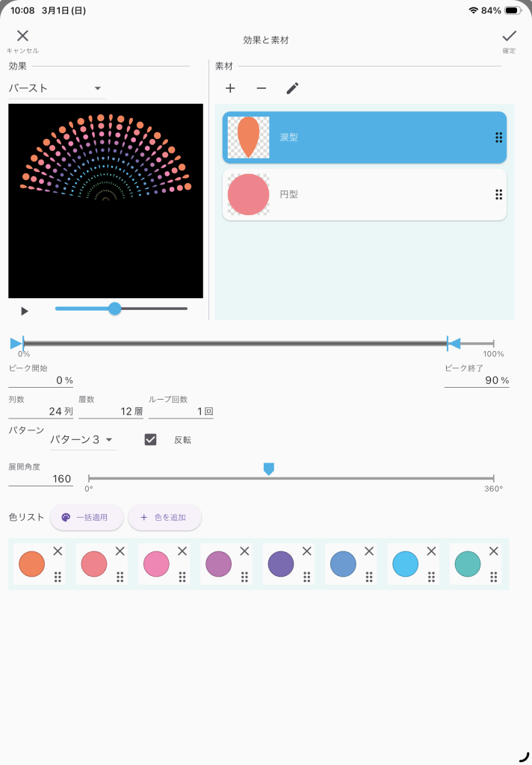Screen dimensions: 532x765
Task: Open the パターン３ dropdown
Action: point(82,439)
